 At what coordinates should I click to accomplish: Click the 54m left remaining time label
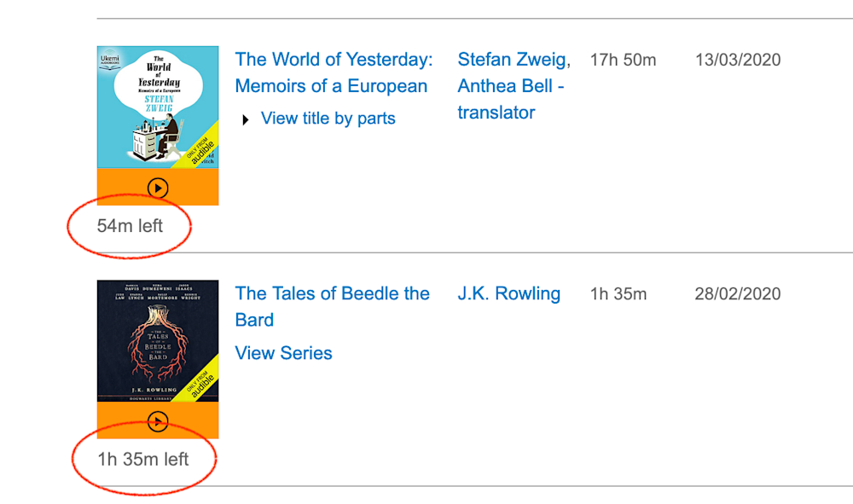click(130, 226)
